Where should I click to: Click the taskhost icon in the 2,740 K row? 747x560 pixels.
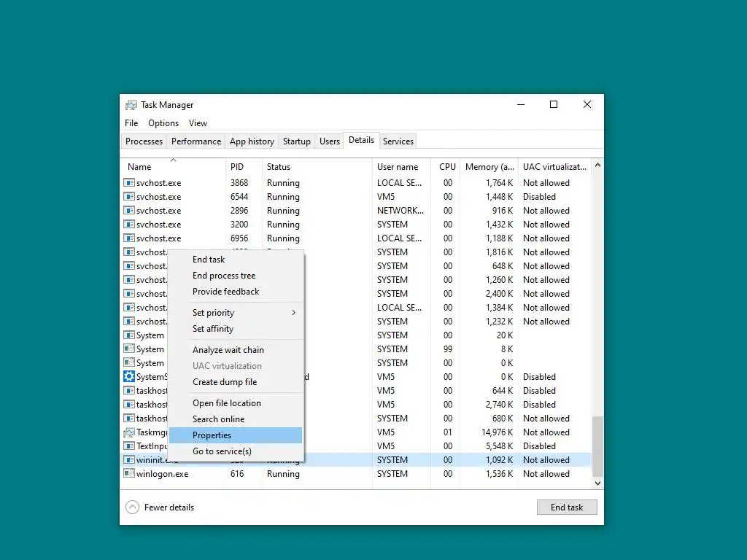(x=128, y=404)
